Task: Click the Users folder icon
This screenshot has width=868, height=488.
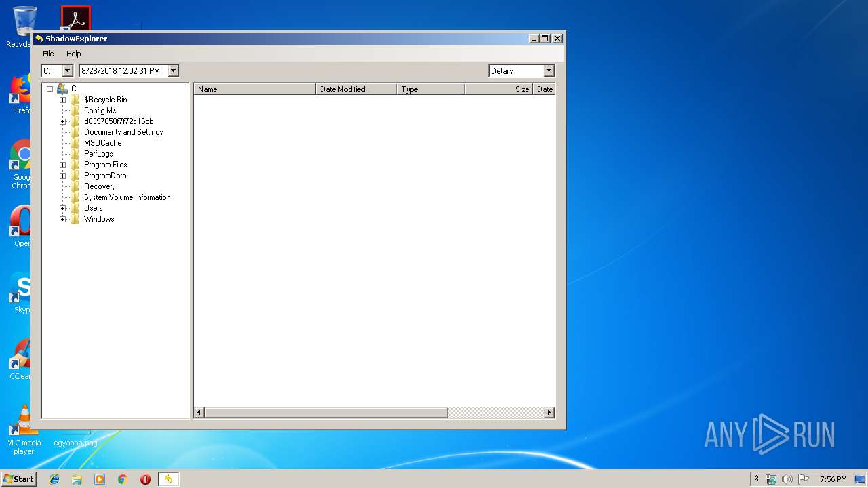Action: point(75,208)
